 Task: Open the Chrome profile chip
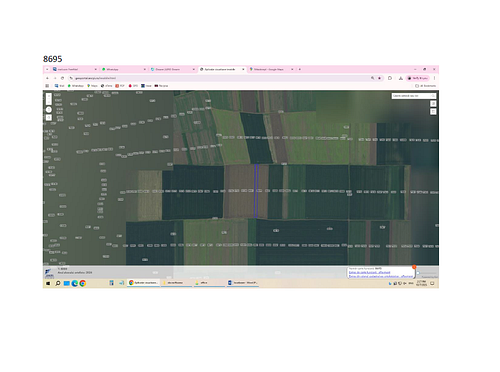418,78
